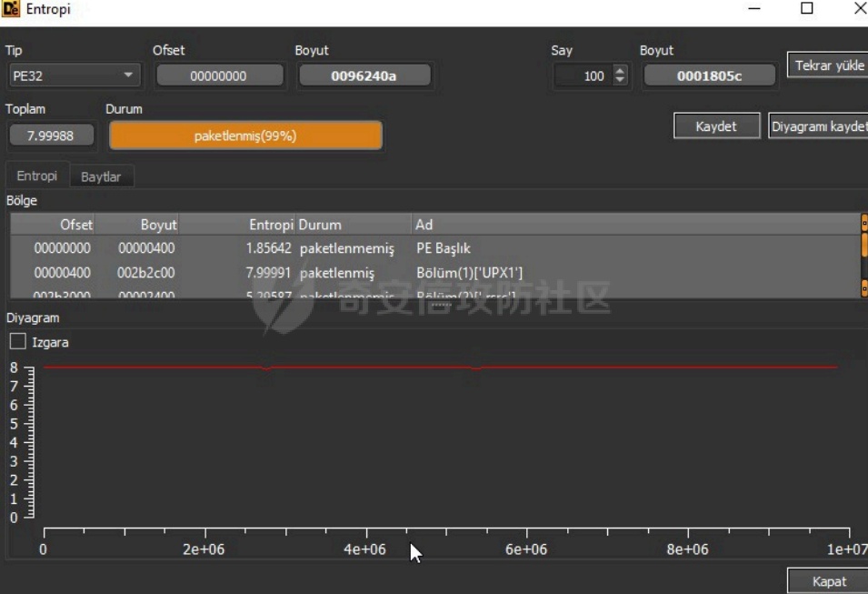The image size is (868, 594).
Task: Click the Detect It Easy app icon
Action: [12, 10]
